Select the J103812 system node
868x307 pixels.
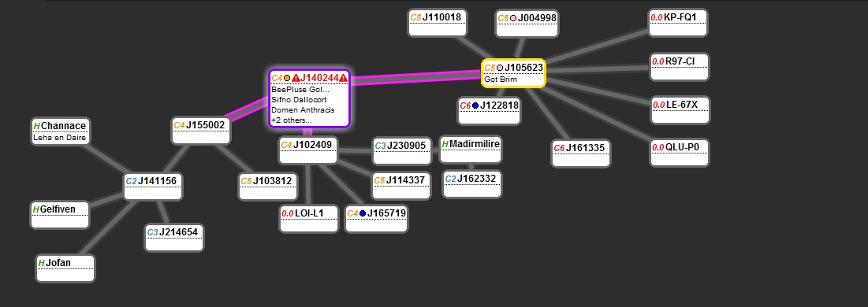pos(268,187)
